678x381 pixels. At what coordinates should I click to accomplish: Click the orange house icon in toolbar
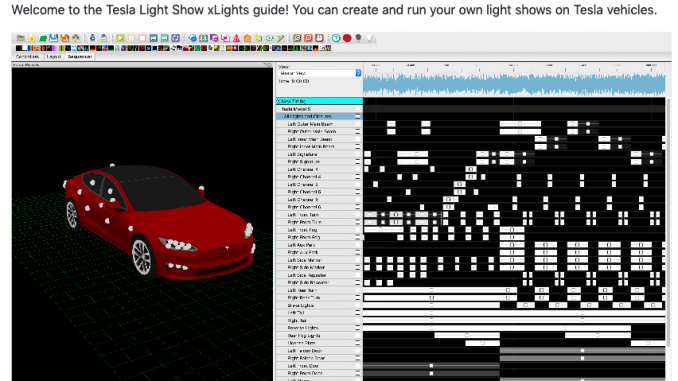(247, 38)
